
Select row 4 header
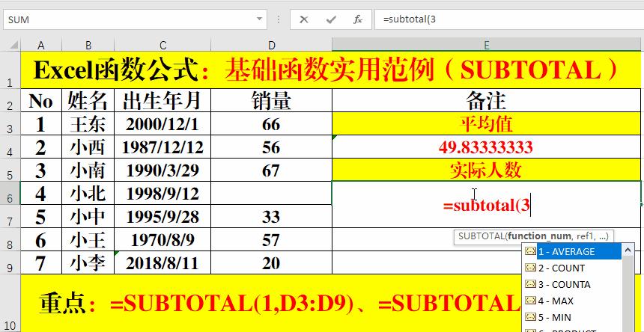click(10, 147)
